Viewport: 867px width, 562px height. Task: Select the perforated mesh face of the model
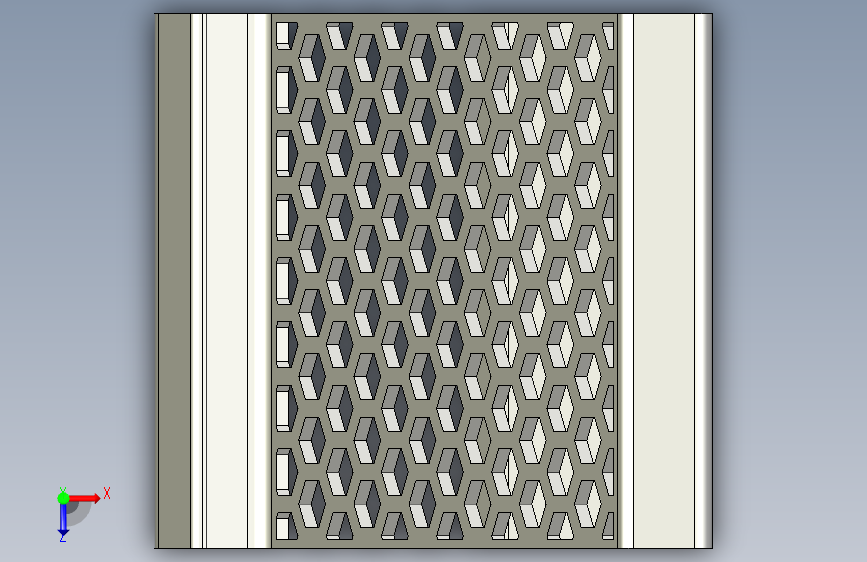[445, 281]
